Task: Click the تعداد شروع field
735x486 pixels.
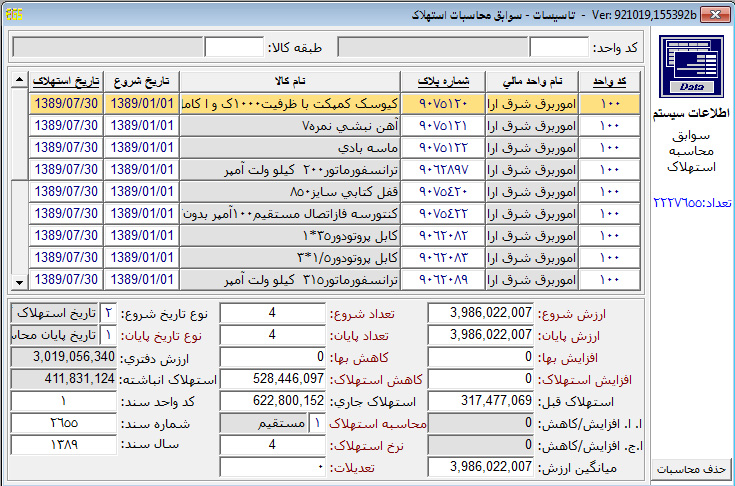Action: tap(272, 313)
